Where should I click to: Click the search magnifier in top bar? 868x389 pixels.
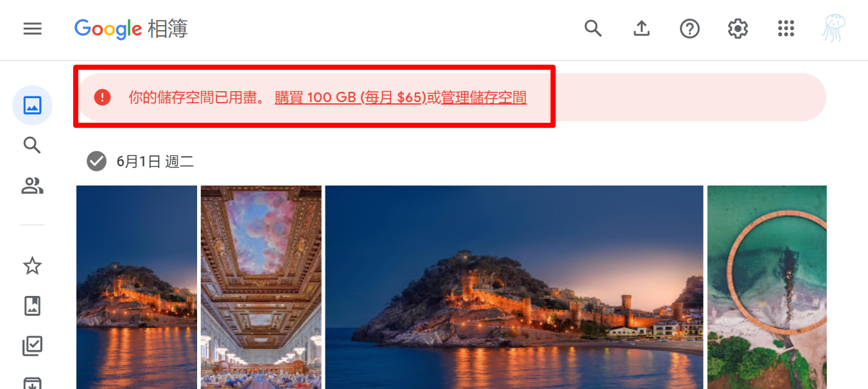pyautogui.click(x=593, y=28)
